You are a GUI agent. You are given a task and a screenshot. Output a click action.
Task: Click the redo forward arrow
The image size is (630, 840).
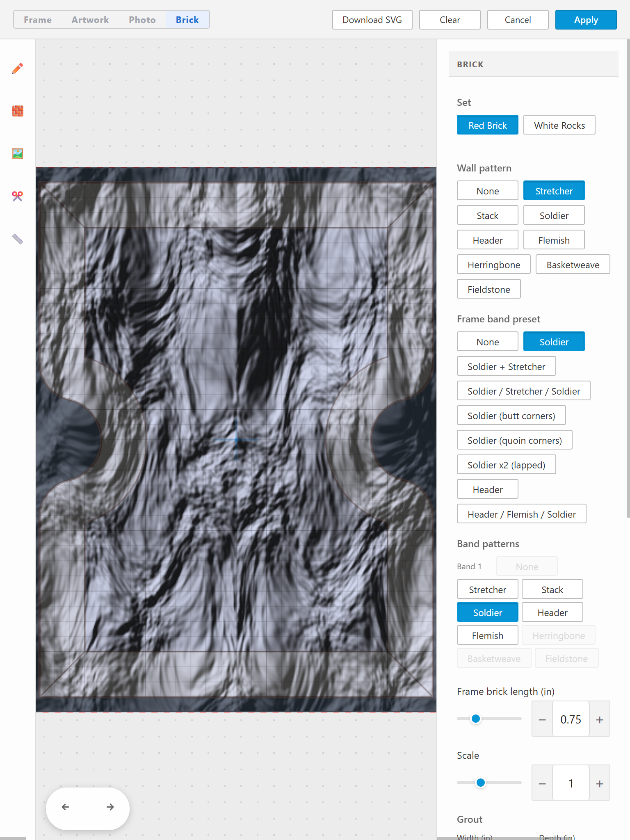coord(110,807)
